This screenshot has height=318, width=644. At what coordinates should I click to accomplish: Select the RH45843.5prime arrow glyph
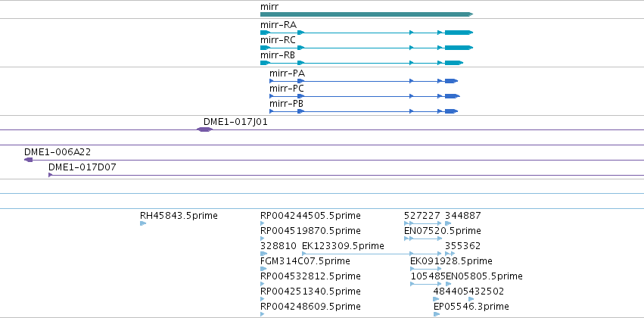click(143, 223)
